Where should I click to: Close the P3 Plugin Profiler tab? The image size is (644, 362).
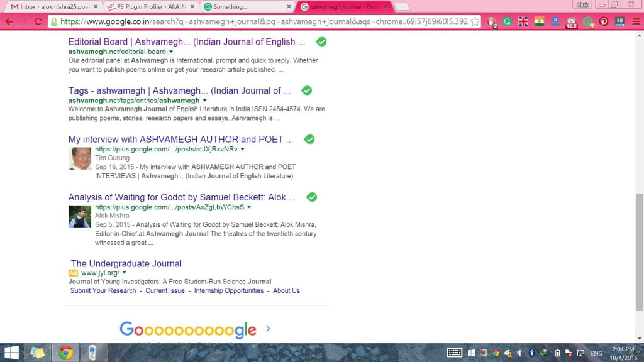click(x=192, y=6)
